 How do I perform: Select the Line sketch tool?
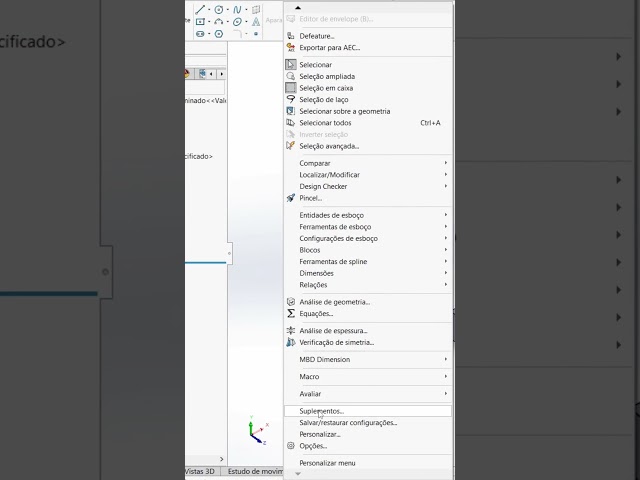(200, 9)
